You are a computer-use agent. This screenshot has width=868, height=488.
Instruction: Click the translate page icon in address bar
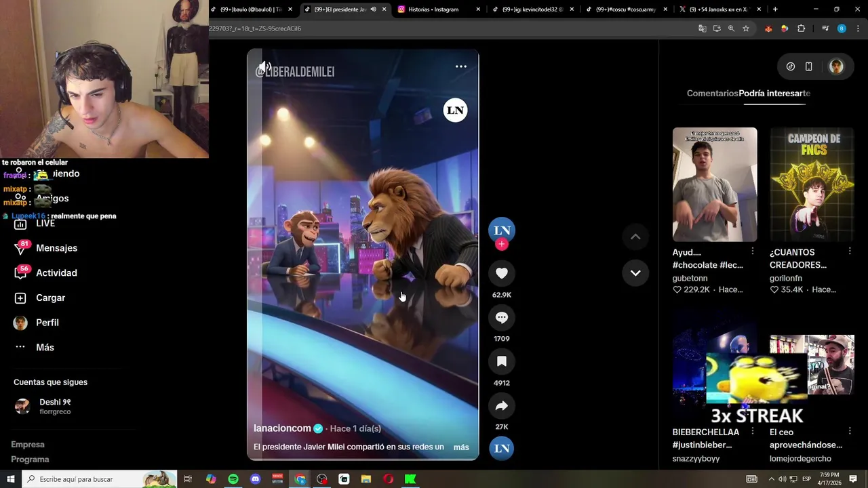703,28
